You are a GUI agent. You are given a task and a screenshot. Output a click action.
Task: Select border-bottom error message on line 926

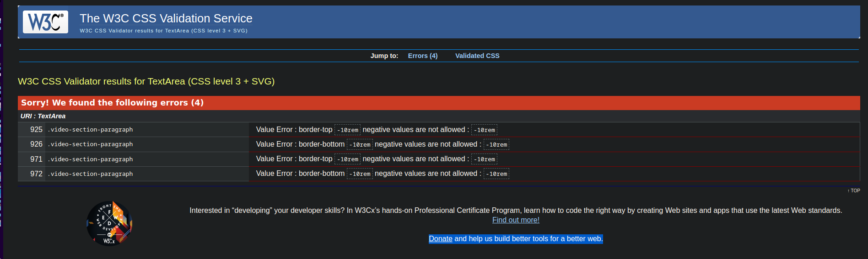tap(383, 144)
